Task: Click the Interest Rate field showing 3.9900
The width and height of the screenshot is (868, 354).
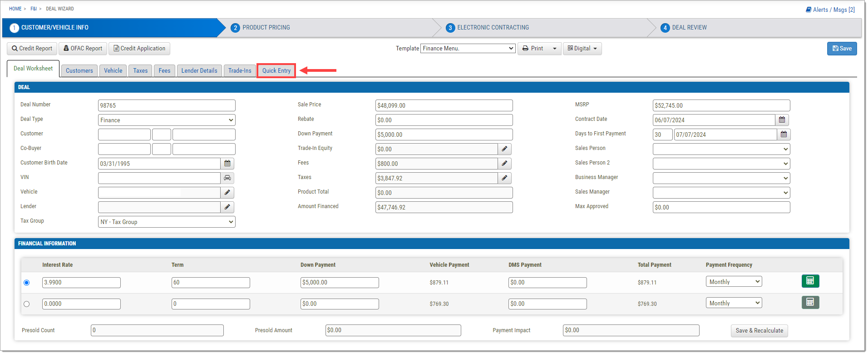Action: 81,283
